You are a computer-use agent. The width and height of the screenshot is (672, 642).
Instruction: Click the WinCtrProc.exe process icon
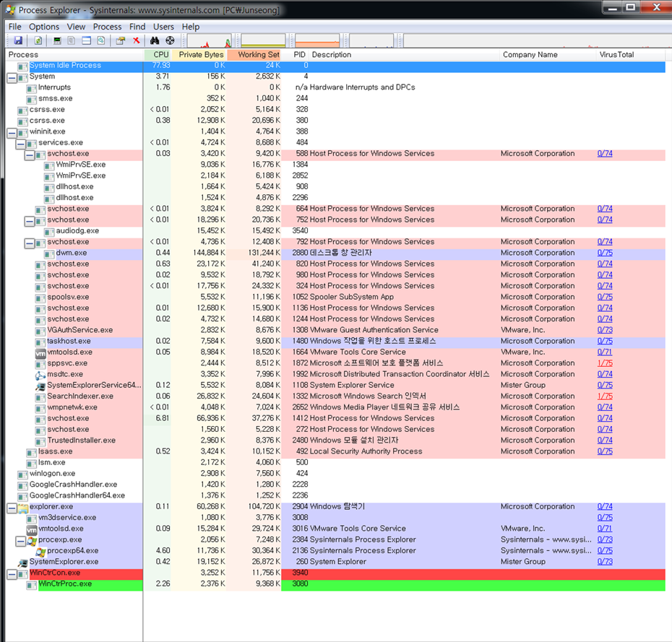pyautogui.click(x=32, y=585)
